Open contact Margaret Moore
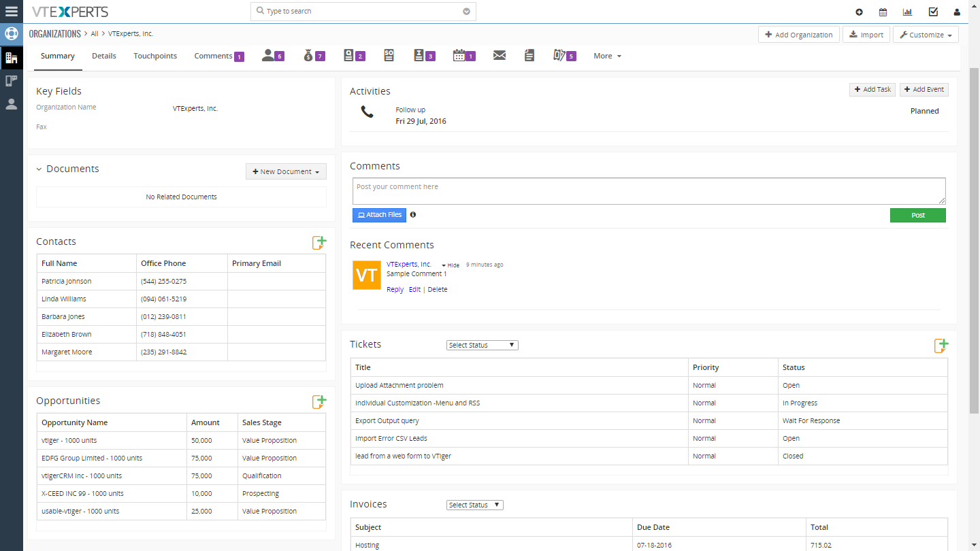The height and width of the screenshot is (551, 980). (x=67, y=352)
